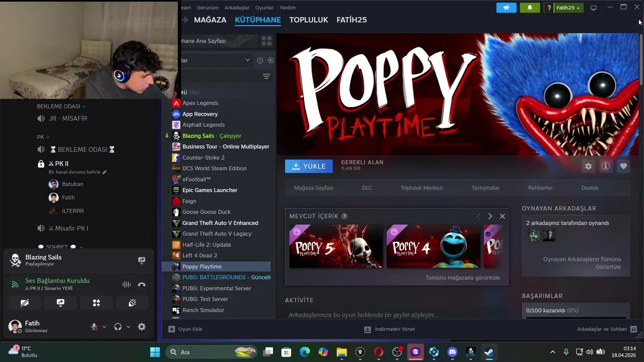
Task: Open Topluluk Merkezi tab
Action: point(422,188)
